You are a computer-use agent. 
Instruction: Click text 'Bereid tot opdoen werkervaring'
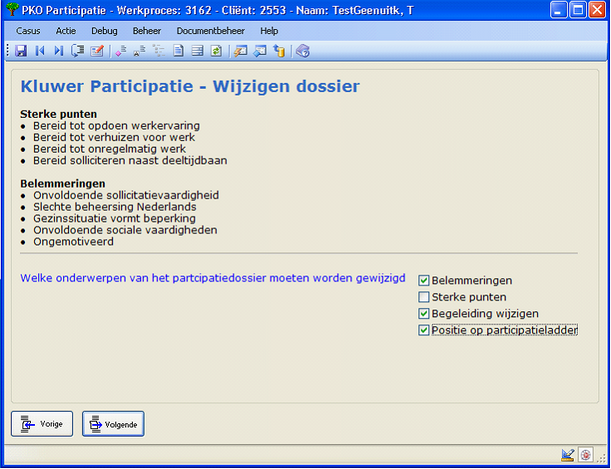(116, 126)
